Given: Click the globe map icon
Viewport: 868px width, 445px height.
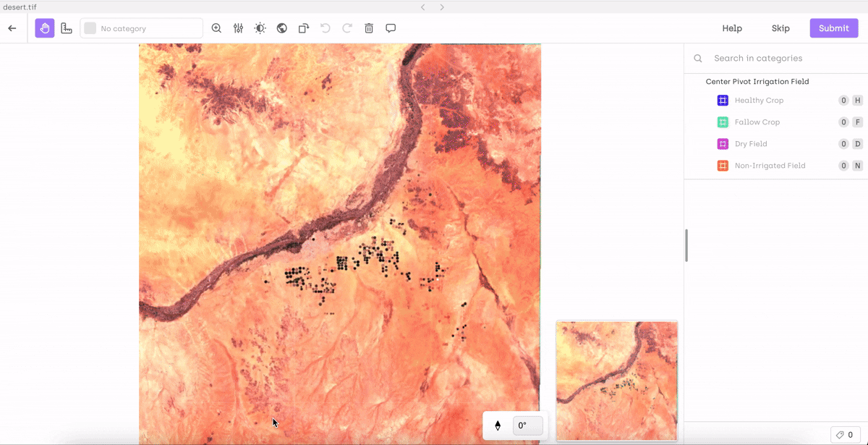Looking at the screenshot, I should (281, 28).
